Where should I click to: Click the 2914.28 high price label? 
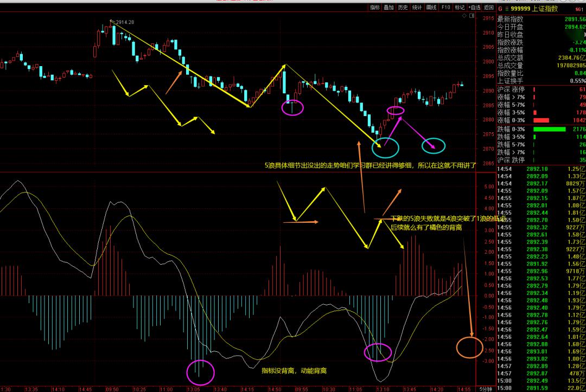pos(125,22)
